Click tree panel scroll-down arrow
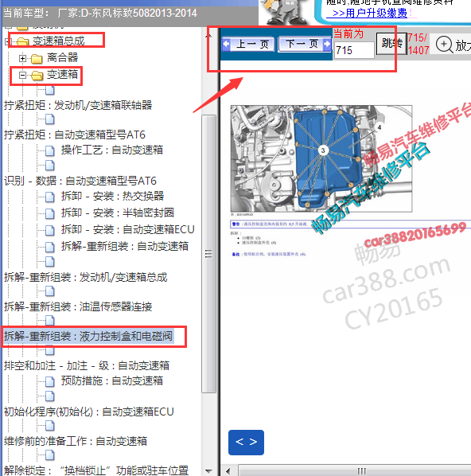The height and width of the screenshot is (476, 471). point(208,471)
